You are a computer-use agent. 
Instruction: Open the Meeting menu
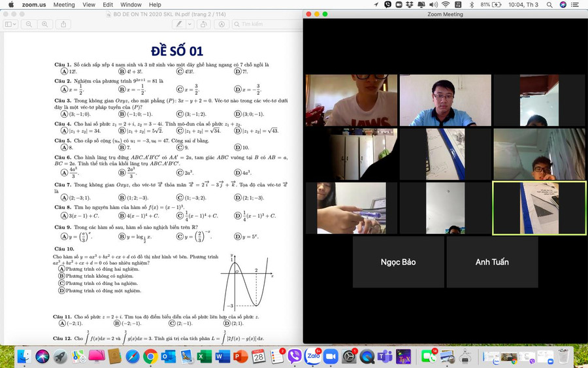tap(63, 5)
